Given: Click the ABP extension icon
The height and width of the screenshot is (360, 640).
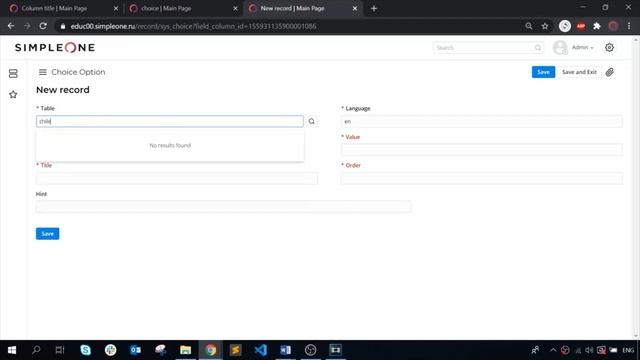Looking at the screenshot, I should click(x=581, y=26).
